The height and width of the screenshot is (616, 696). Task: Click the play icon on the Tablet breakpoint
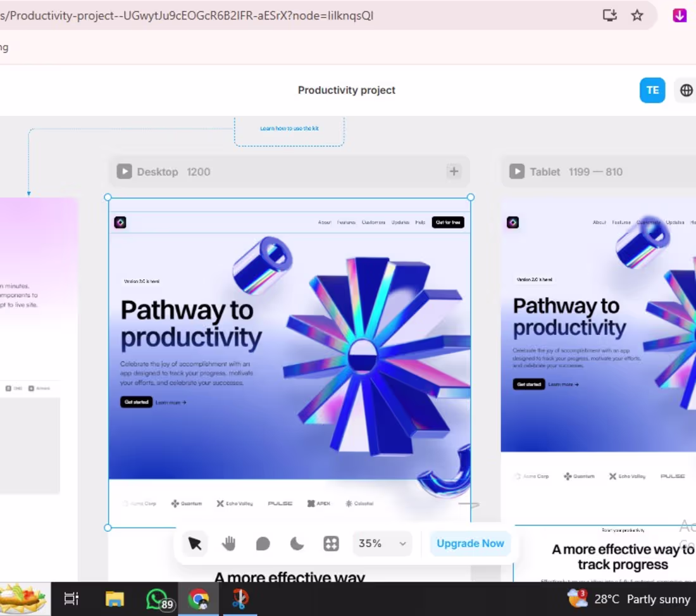point(517,171)
